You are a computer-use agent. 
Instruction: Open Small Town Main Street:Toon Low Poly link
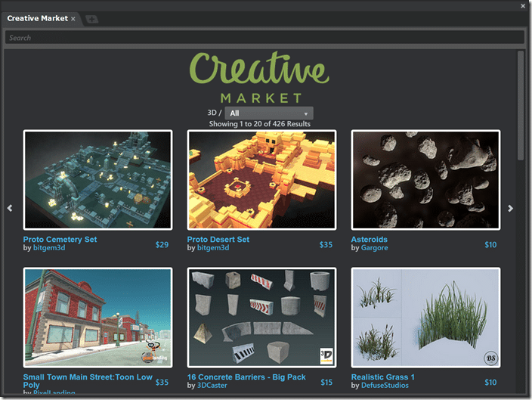[x=88, y=381]
